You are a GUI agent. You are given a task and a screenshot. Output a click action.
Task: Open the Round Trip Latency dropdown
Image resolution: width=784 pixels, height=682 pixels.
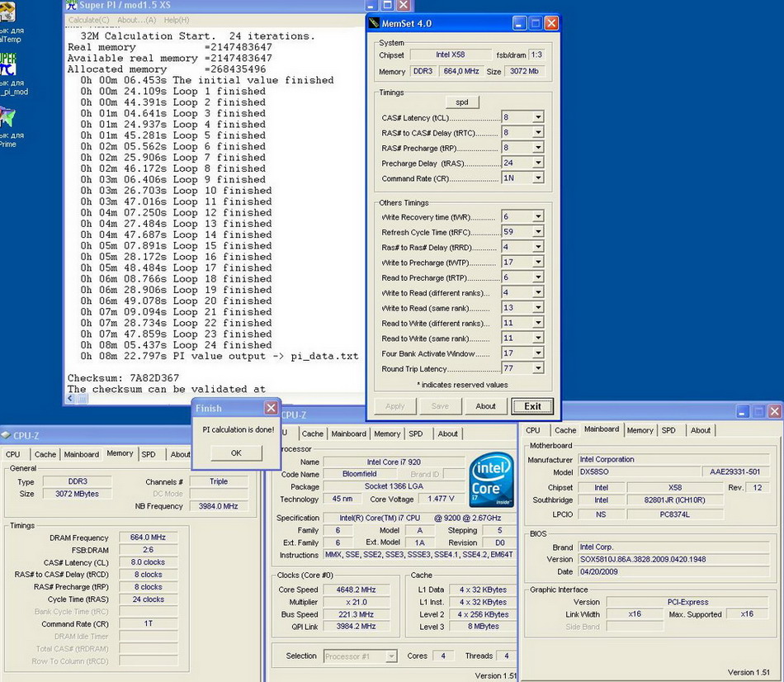point(538,369)
